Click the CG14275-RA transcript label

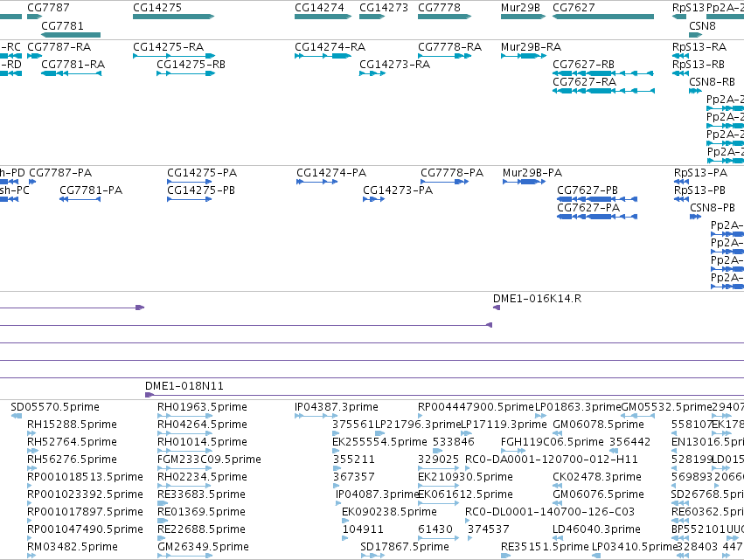coord(168,47)
